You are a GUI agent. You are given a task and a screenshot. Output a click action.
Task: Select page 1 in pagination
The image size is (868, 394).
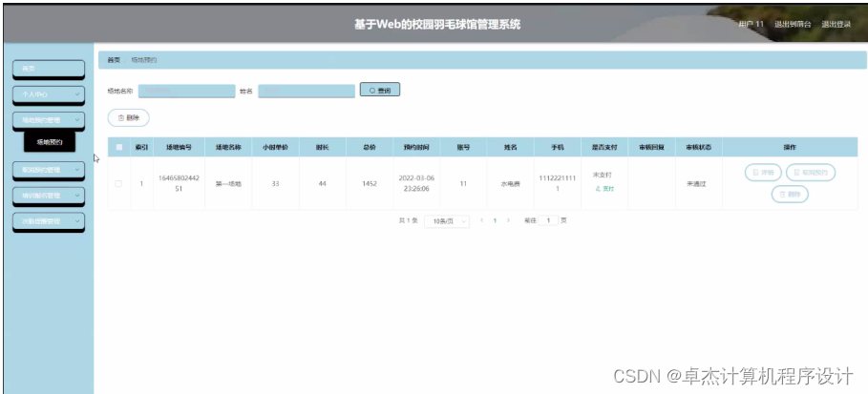[x=495, y=220]
